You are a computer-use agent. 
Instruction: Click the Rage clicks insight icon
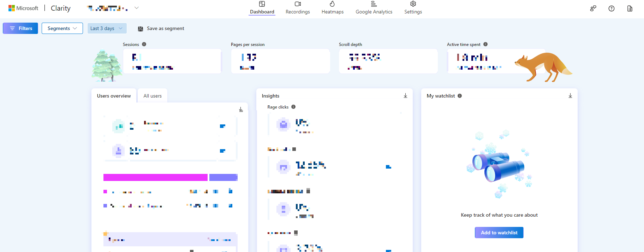coord(283,124)
